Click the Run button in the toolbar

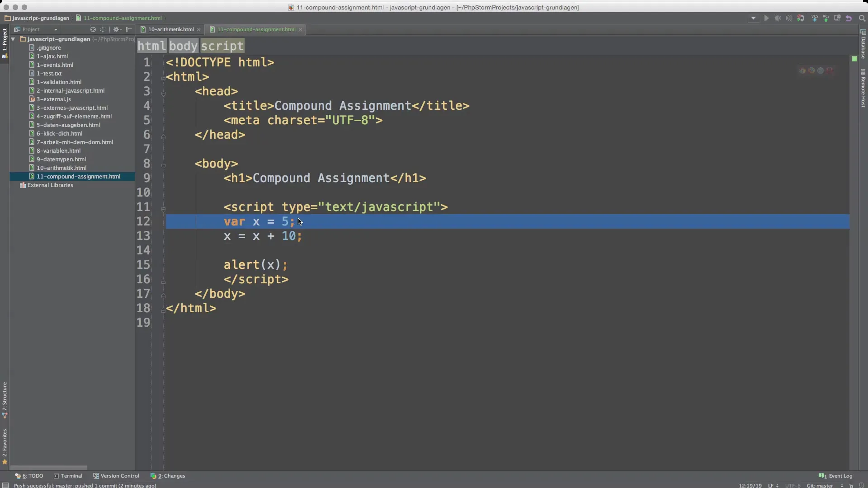tap(766, 19)
